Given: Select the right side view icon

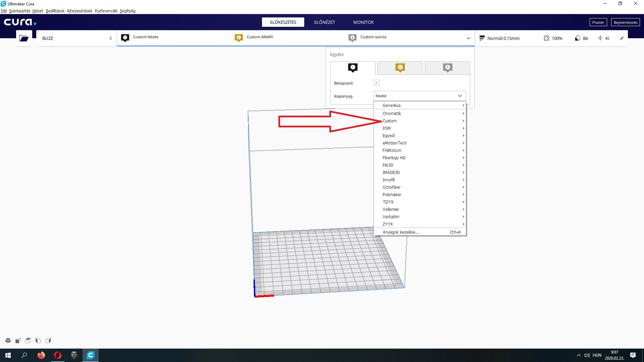Looking at the screenshot, I should (48, 341).
